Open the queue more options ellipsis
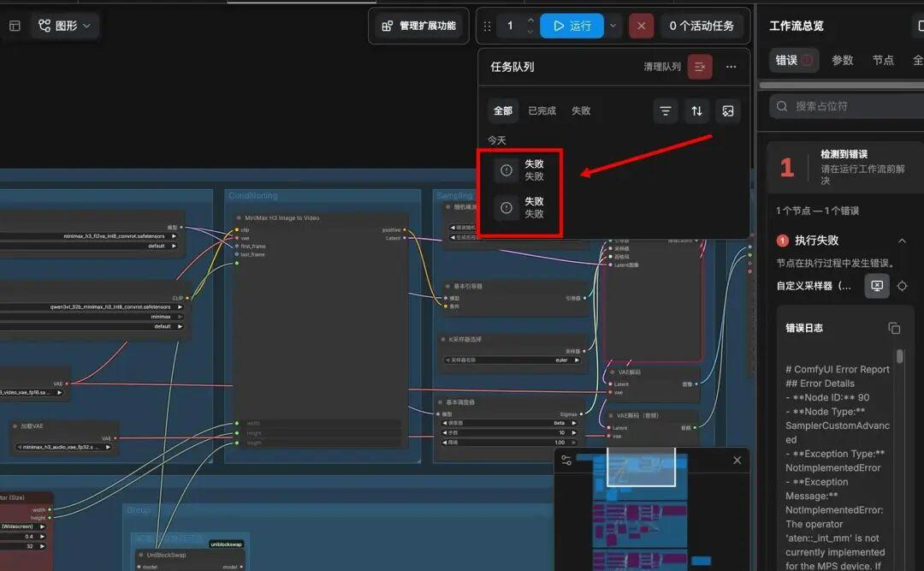924x571 pixels. pos(731,67)
